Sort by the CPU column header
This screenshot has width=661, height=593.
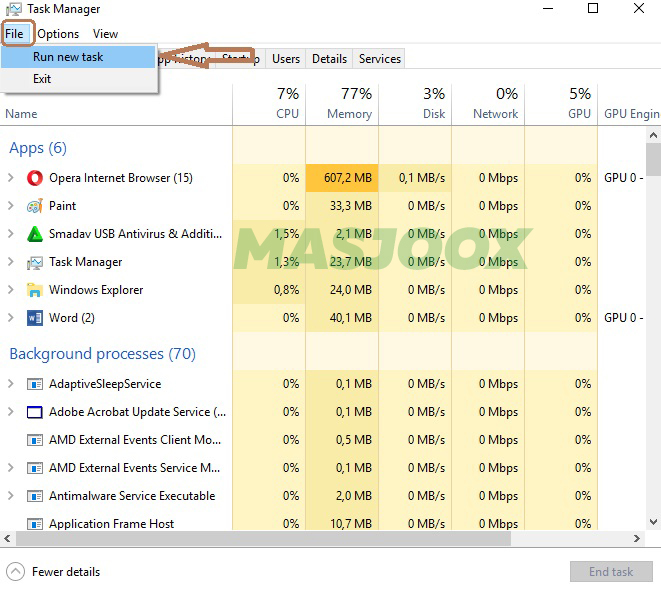[x=269, y=105]
